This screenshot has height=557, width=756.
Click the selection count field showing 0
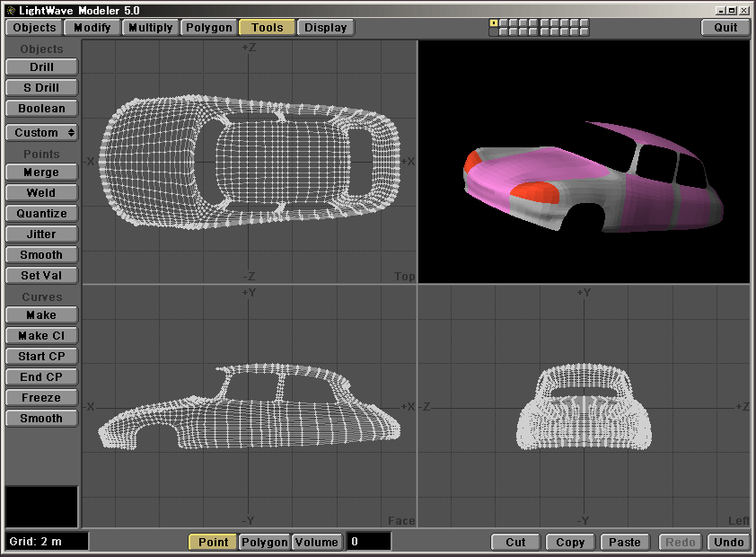tap(368, 542)
